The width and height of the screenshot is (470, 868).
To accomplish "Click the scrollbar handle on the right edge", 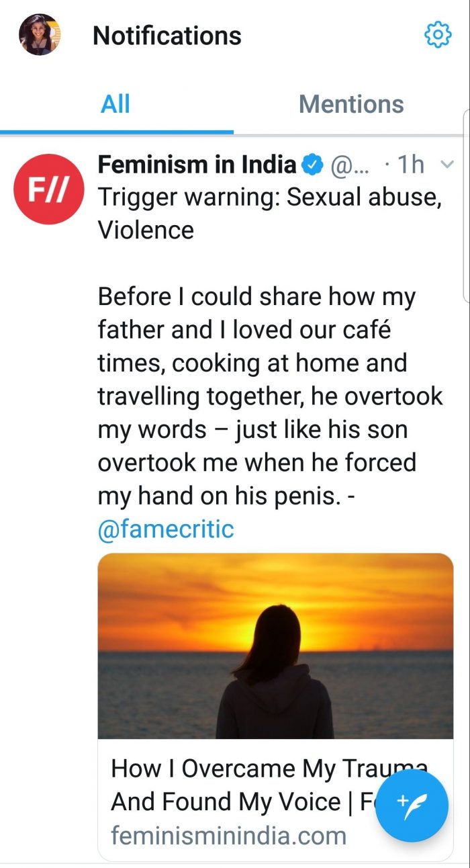I will tap(466, 202).
